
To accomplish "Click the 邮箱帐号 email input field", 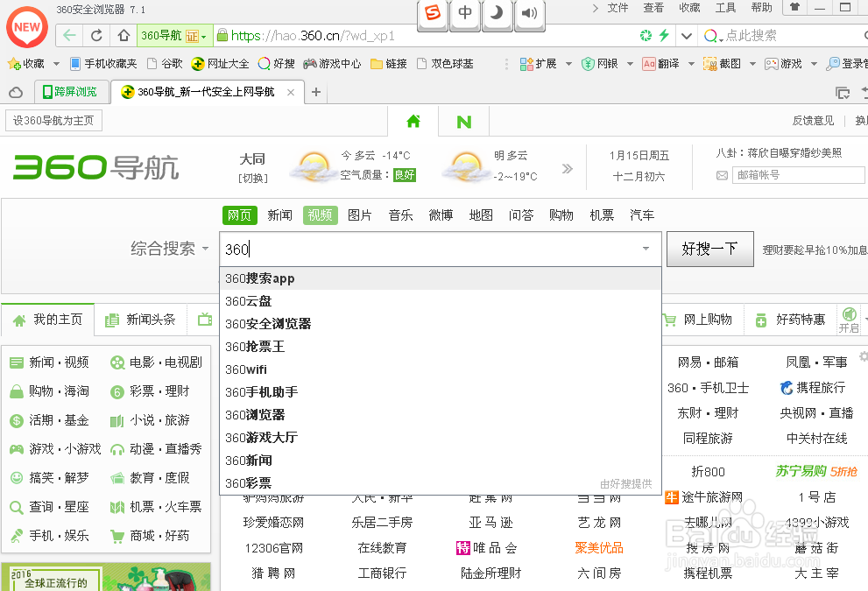I will (797, 175).
